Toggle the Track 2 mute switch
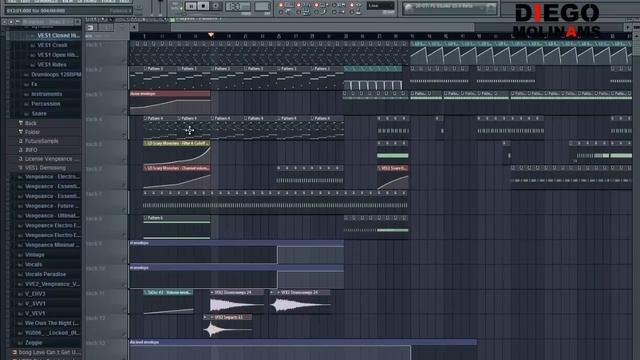Image resolution: width=640 pixels, height=360 pixels. (124, 86)
